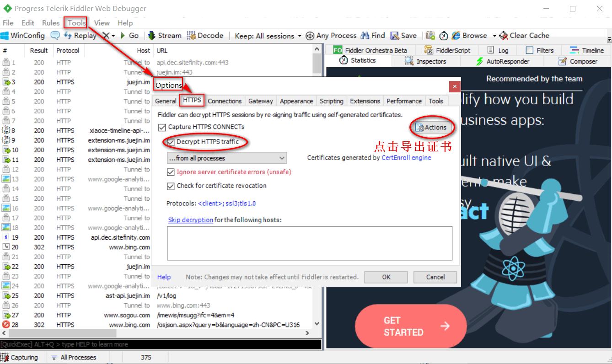Open the Composer tab
Viewport: 612px width, 364px height.
[x=578, y=61]
